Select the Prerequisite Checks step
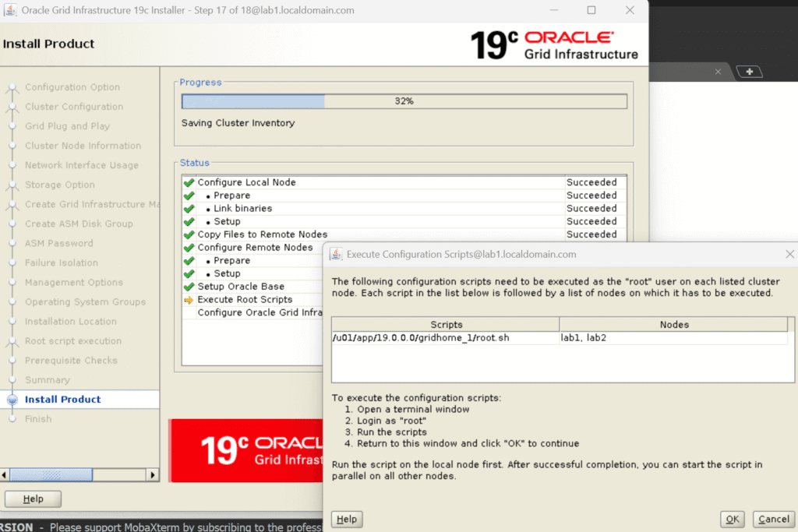The image size is (798, 532). (71, 360)
